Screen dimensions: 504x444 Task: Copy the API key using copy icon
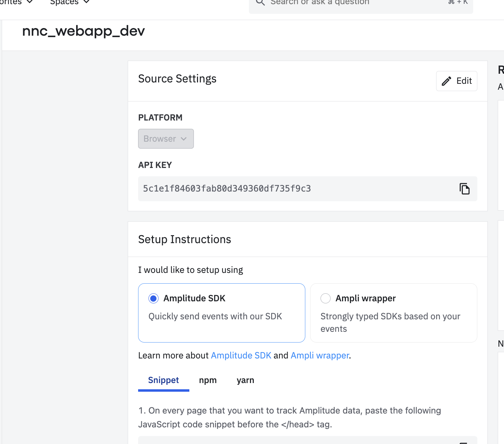464,189
